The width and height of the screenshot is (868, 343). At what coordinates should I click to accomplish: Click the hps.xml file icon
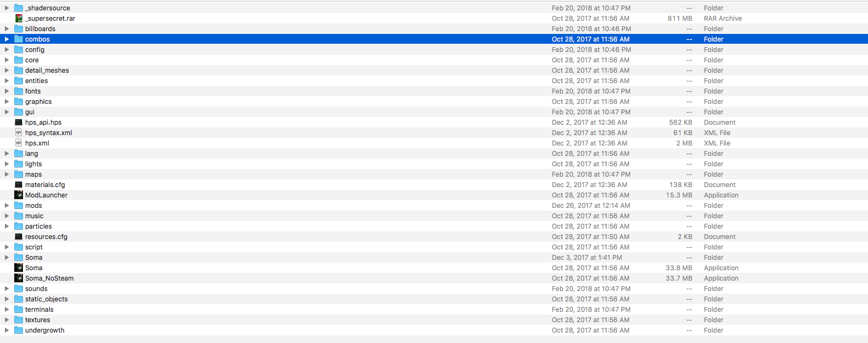pyautogui.click(x=19, y=143)
